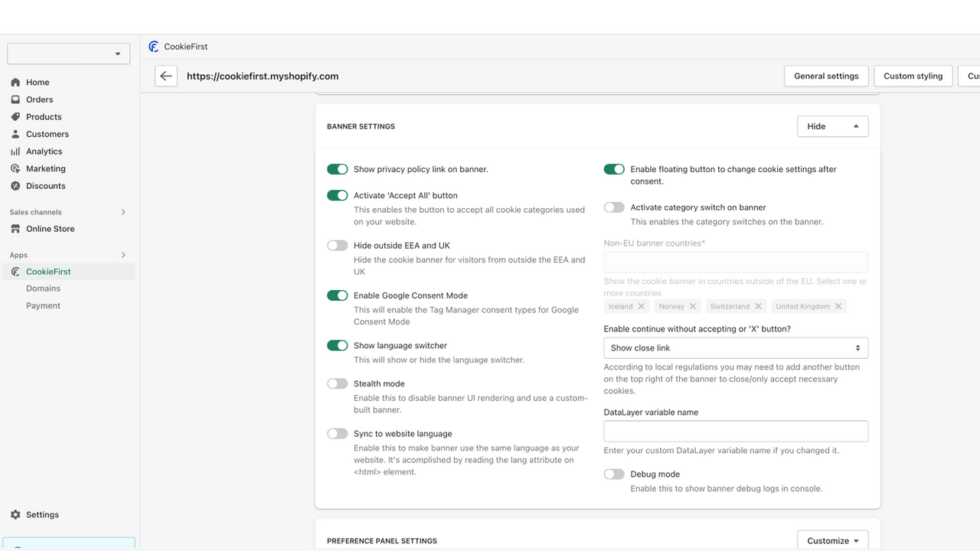Select CookieFirst app in sidebar
This screenshot has width=980, height=551.
[70, 272]
